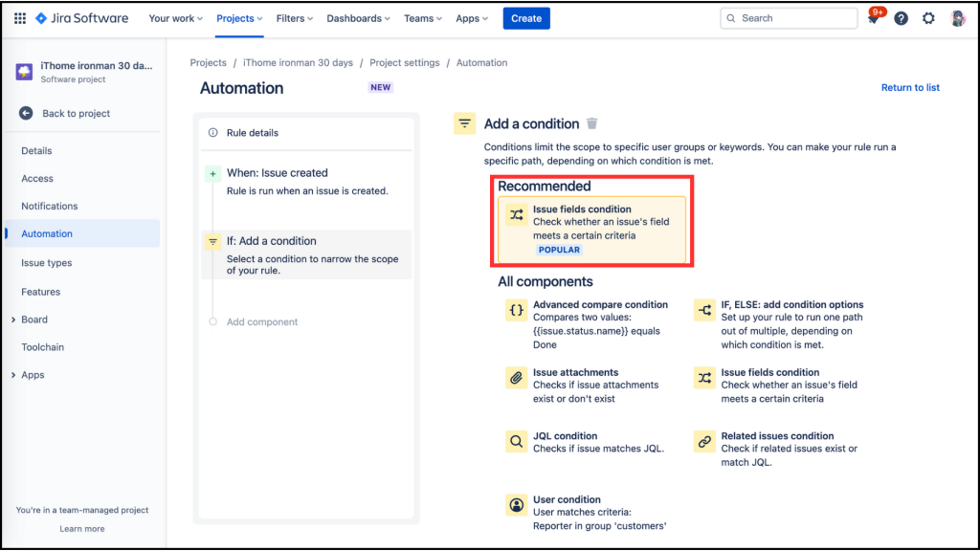980x551 pixels.
Task: Click the Advanced compare condition braces icon
Action: coord(516,311)
